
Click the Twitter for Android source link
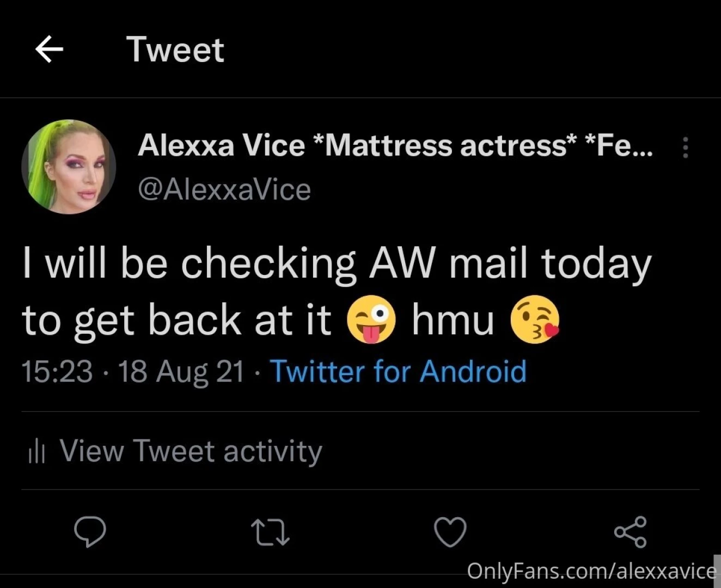tap(399, 371)
